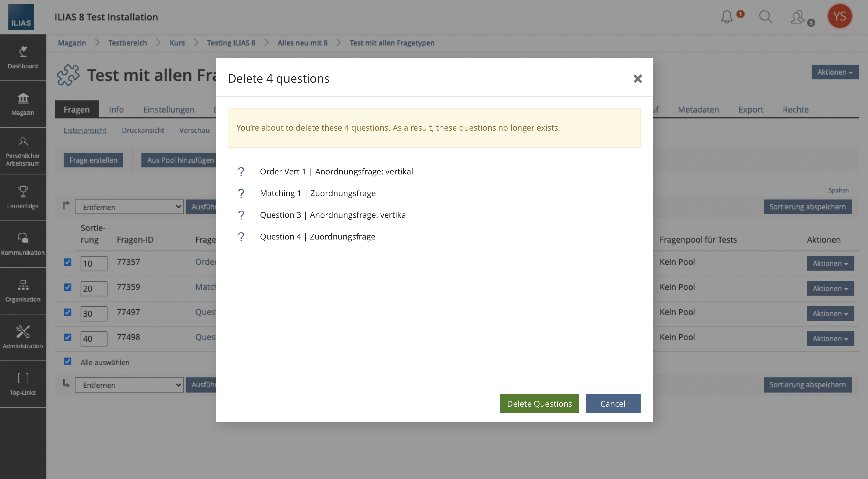Confirm with Delete Questions button

tap(539, 404)
